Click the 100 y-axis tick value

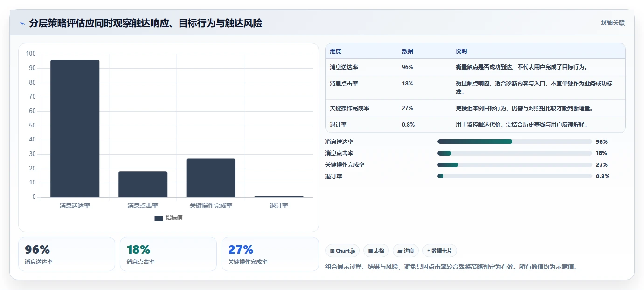(31, 54)
